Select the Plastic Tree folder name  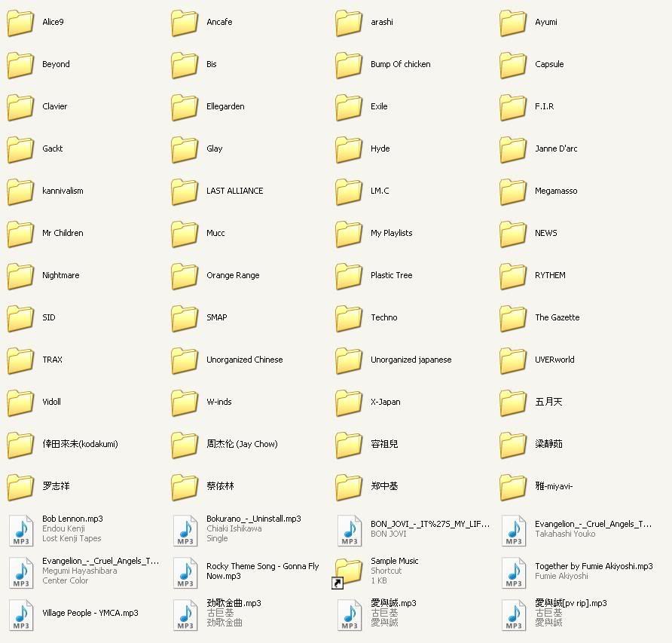click(x=391, y=275)
